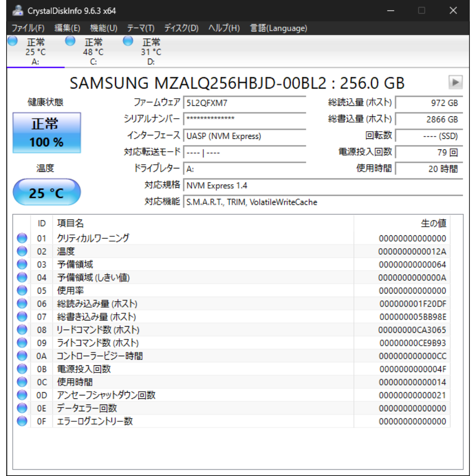Viewport: 476px width, 476px height.
Task: Select the 25 °C A: drive tab
Action: 36,51
